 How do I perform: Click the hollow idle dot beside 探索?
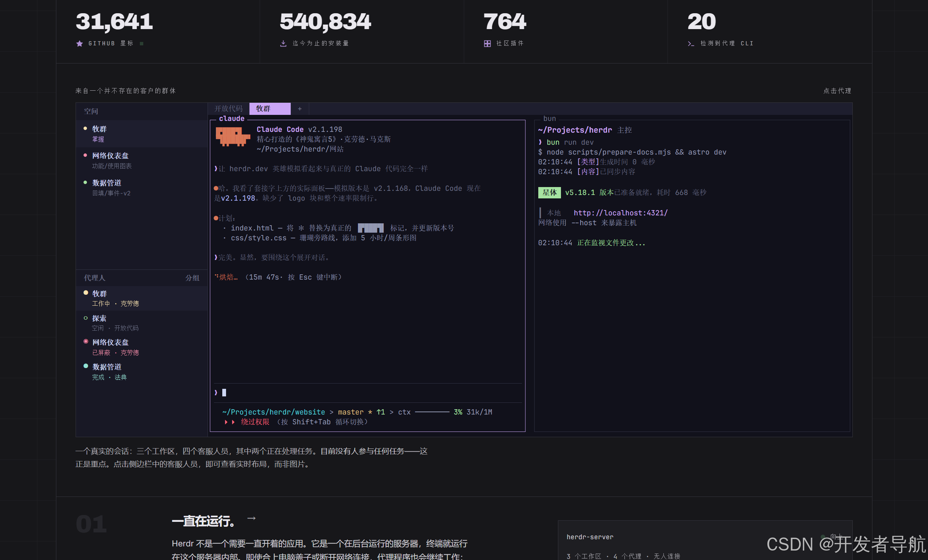[86, 318]
